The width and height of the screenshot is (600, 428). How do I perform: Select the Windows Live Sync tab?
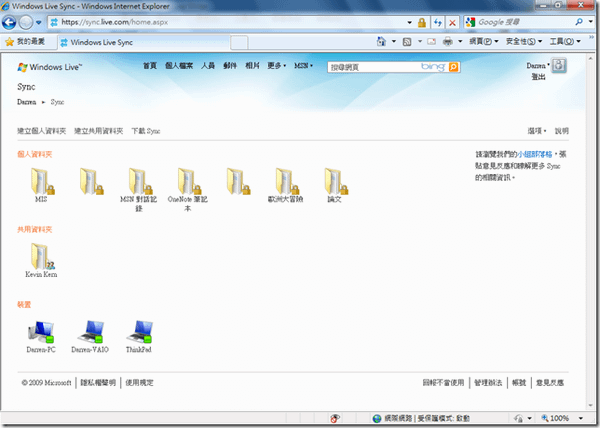point(144,42)
